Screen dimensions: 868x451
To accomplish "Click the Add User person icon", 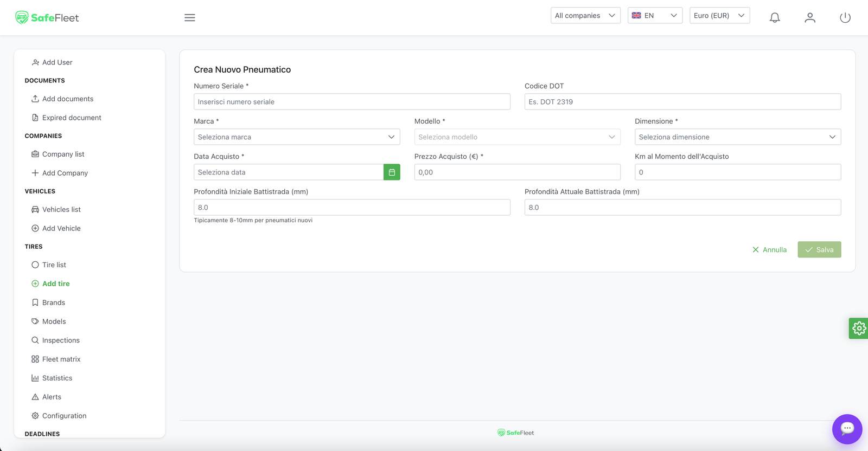I will 35,62.
